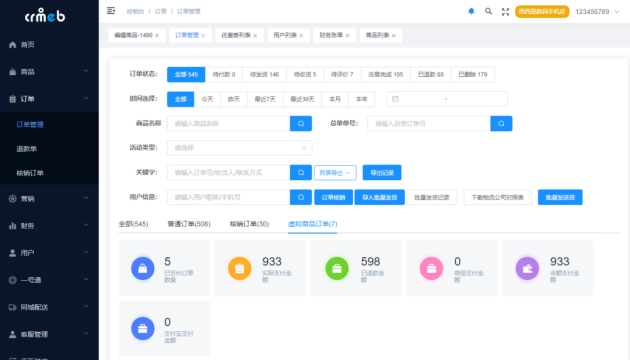Click the crmeb logo

(45, 15)
